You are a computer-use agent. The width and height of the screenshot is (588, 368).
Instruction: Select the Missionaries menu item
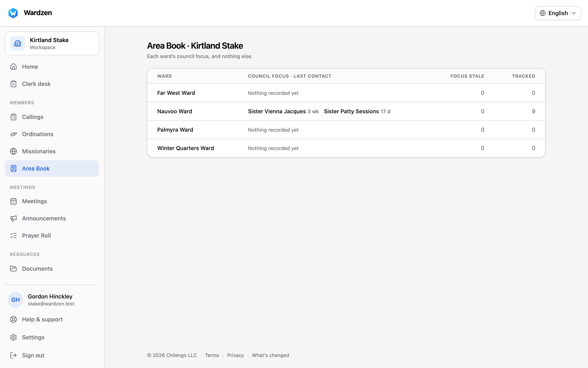pos(52,151)
